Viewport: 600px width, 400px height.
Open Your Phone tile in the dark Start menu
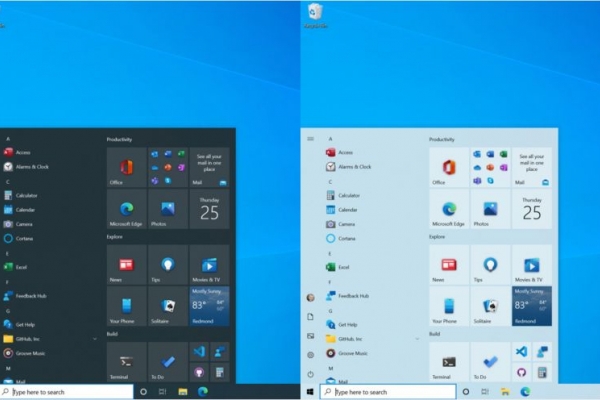[127, 306]
